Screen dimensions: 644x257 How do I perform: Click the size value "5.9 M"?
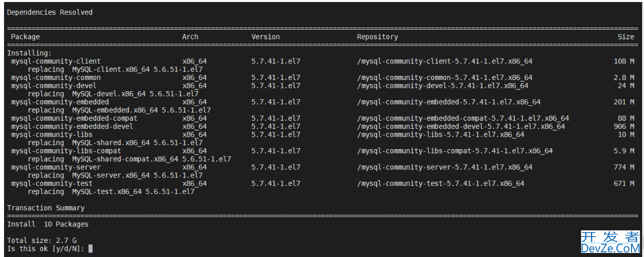pyautogui.click(x=624, y=151)
